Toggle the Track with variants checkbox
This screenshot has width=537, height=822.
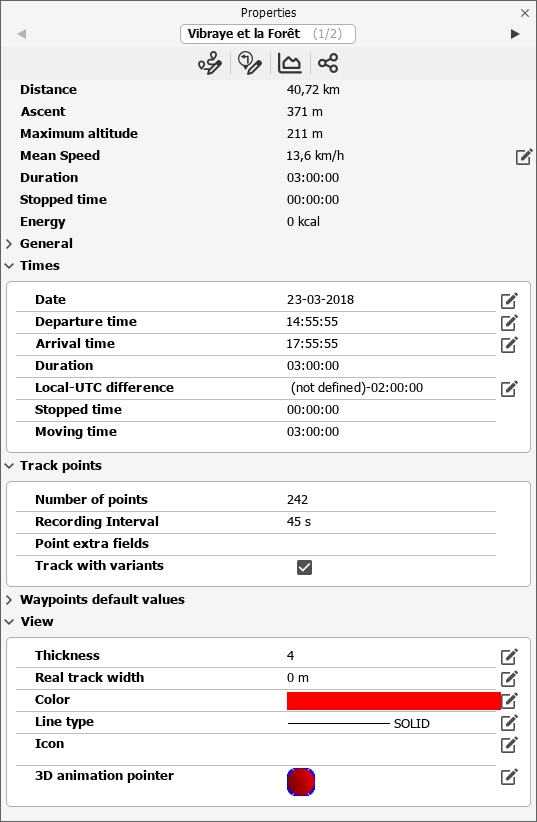[x=304, y=567]
